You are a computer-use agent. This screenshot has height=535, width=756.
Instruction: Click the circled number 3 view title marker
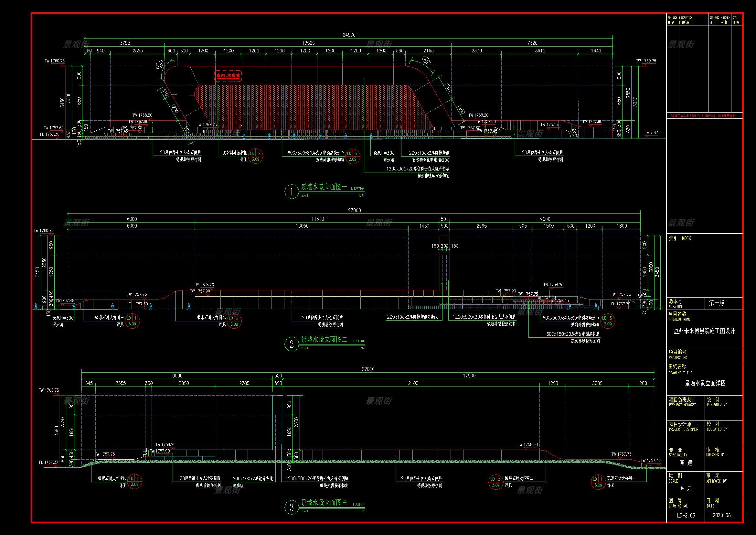tap(292, 507)
